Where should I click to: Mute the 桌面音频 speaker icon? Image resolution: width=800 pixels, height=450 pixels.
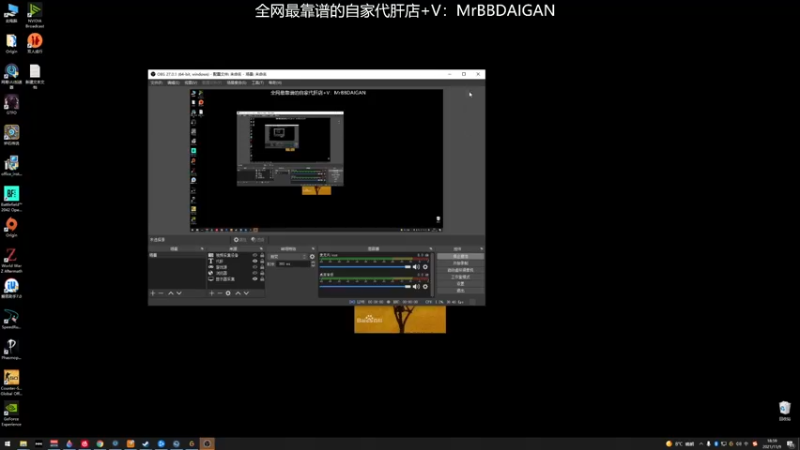416,287
